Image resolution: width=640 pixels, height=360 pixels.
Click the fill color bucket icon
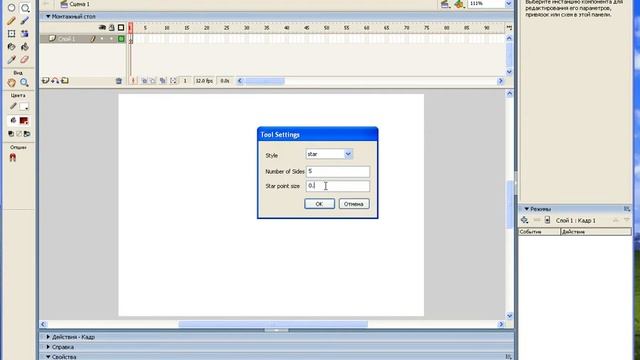pyautogui.click(x=13, y=120)
